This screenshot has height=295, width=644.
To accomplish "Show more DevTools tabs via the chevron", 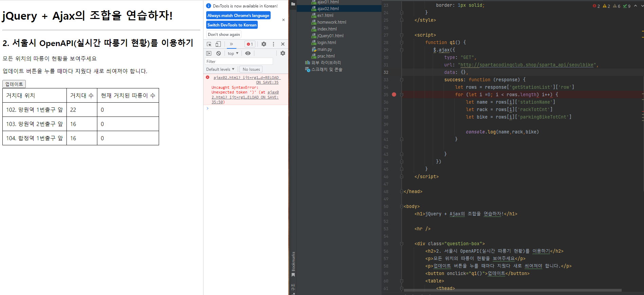I will coord(231,44).
